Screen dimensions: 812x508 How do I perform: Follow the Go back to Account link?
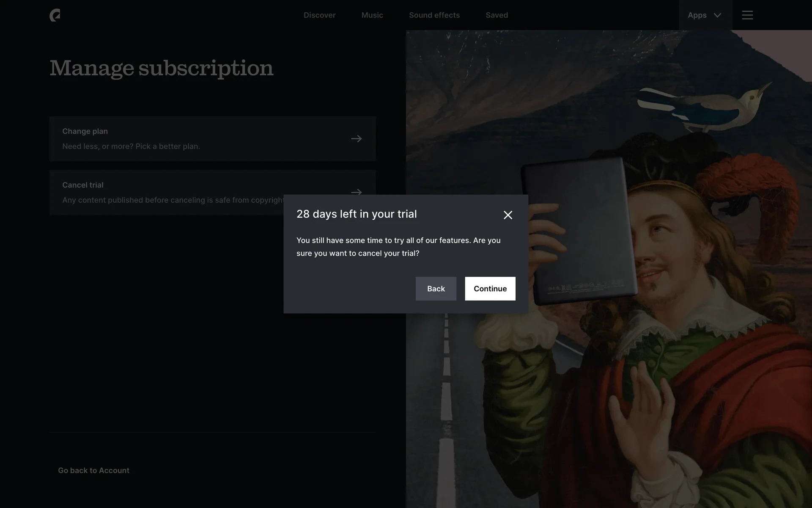pyautogui.click(x=94, y=470)
